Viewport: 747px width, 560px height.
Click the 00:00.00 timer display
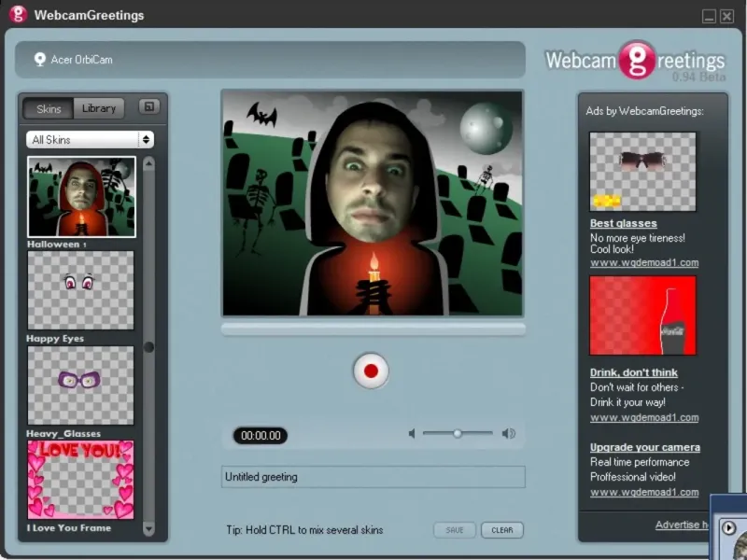point(261,436)
